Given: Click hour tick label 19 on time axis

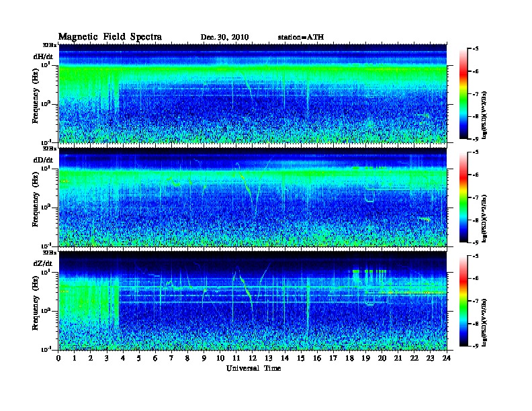Looking at the screenshot, I should tap(365, 358).
